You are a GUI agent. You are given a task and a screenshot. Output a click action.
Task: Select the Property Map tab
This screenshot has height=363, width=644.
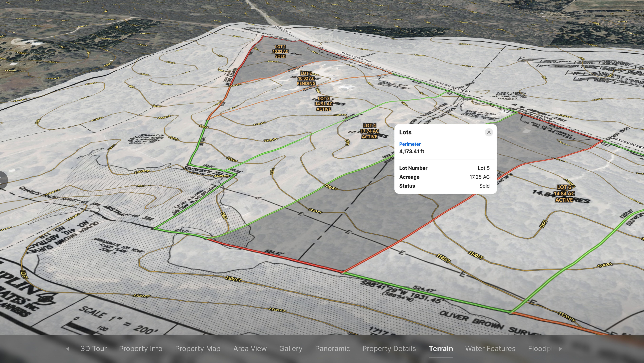click(198, 348)
